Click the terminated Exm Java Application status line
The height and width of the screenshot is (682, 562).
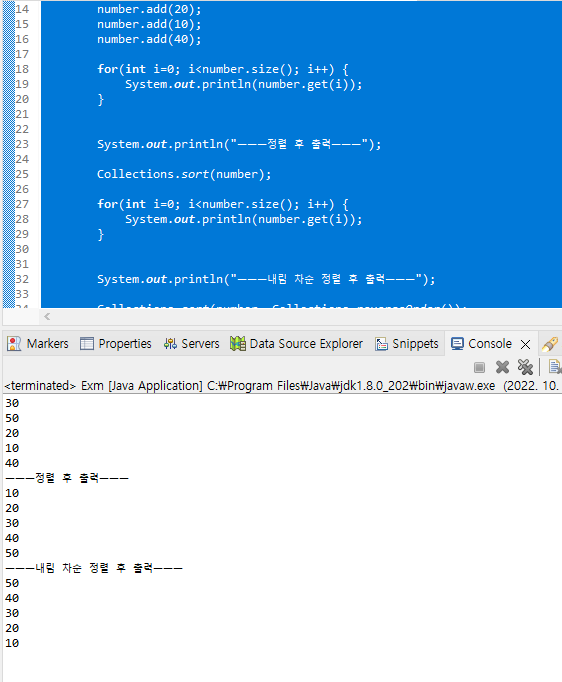pos(281,386)
